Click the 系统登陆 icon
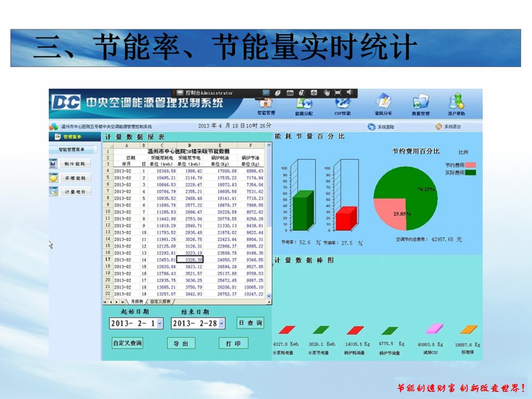Image resolution: width=532 pixels, height=399 pixels. coord(371,126)
